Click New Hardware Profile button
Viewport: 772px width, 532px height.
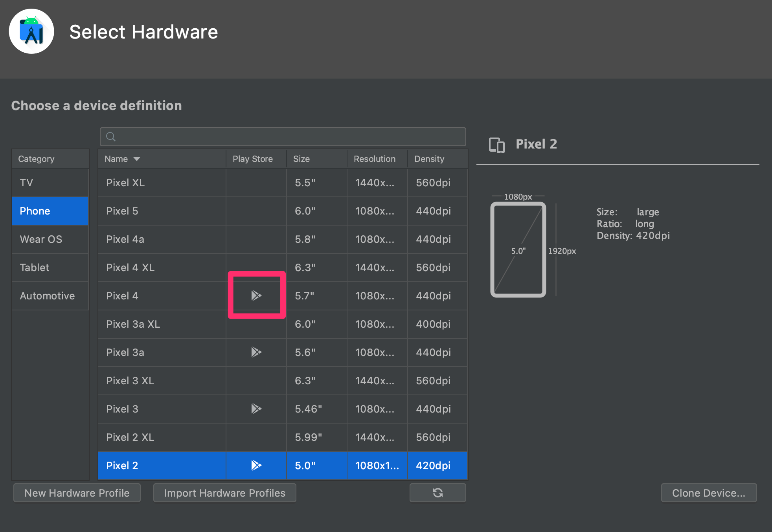tap(77, 493)
